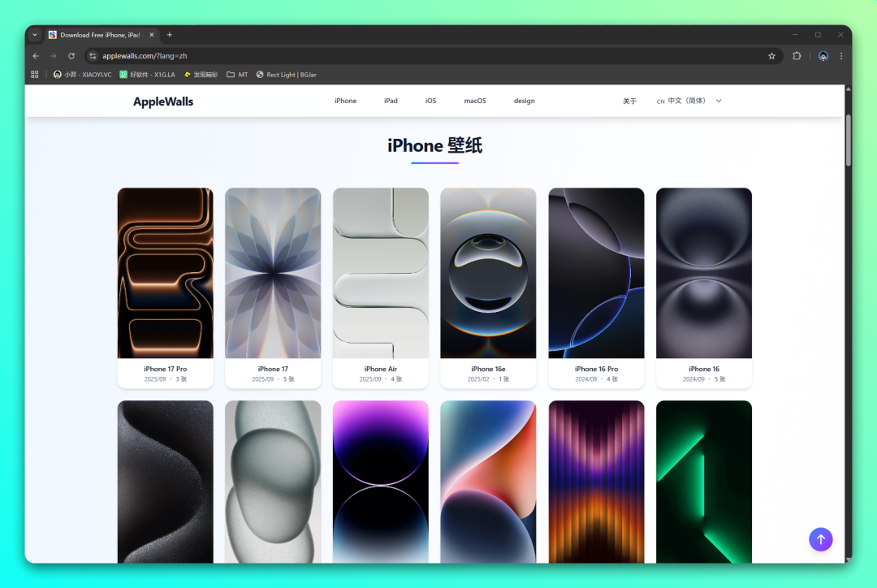Image resolution: width=877 pixels, height=588 pixels.
Task: Open the apps grid in the bookmarks bar
Action: 35,75
